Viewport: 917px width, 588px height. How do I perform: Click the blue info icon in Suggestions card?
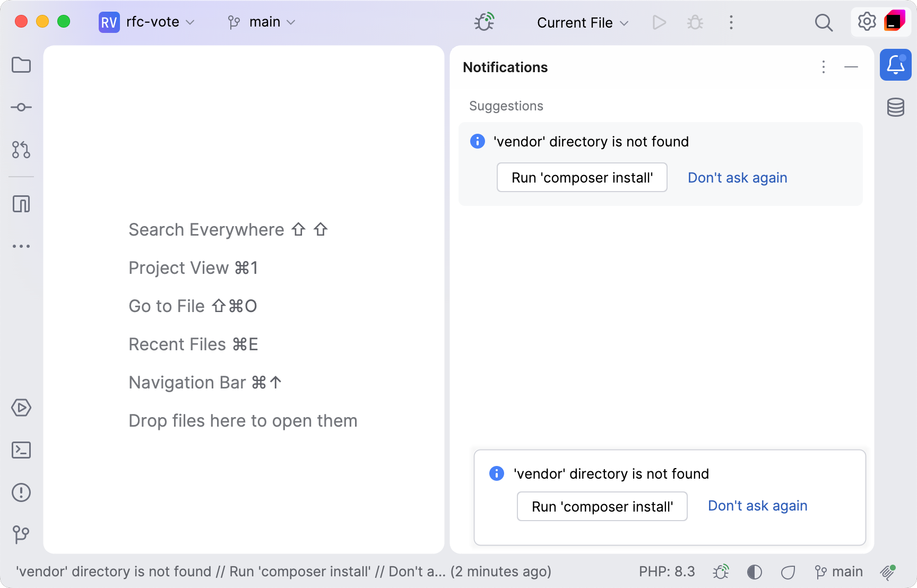478,141
